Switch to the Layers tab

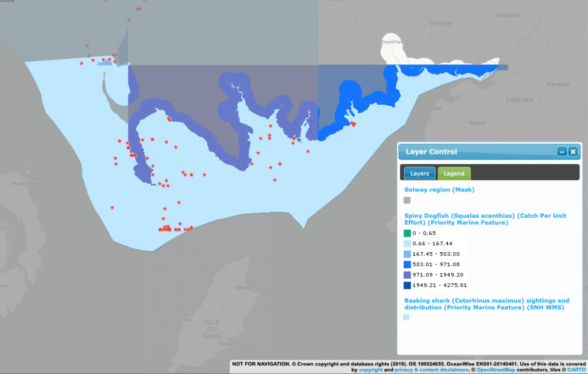pyautogui.click(x=419, y=173)
